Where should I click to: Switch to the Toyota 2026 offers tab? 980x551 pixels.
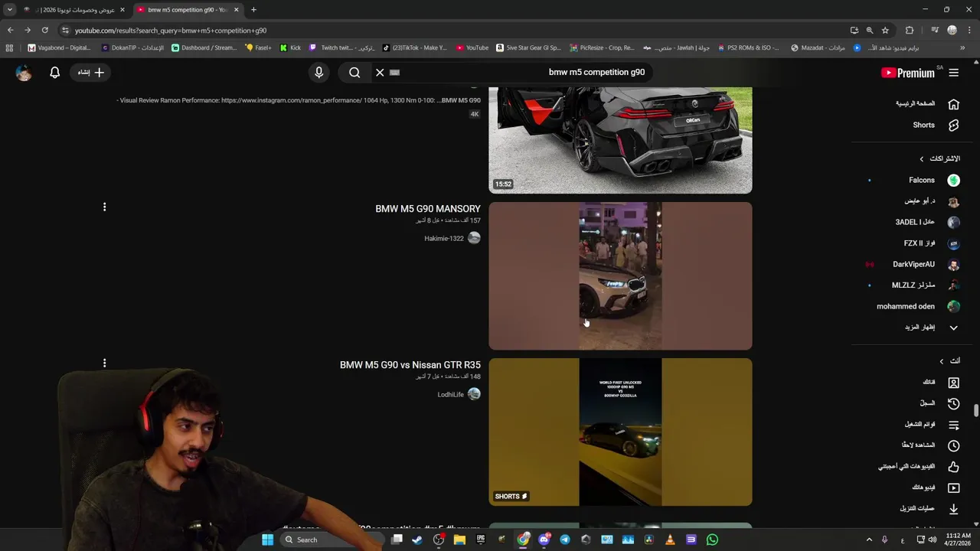pos(73,10)
